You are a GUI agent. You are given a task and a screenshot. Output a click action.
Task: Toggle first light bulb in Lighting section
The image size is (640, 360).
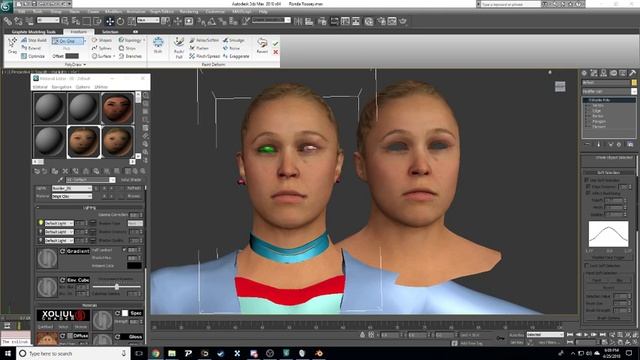click(x=41, y=223)
